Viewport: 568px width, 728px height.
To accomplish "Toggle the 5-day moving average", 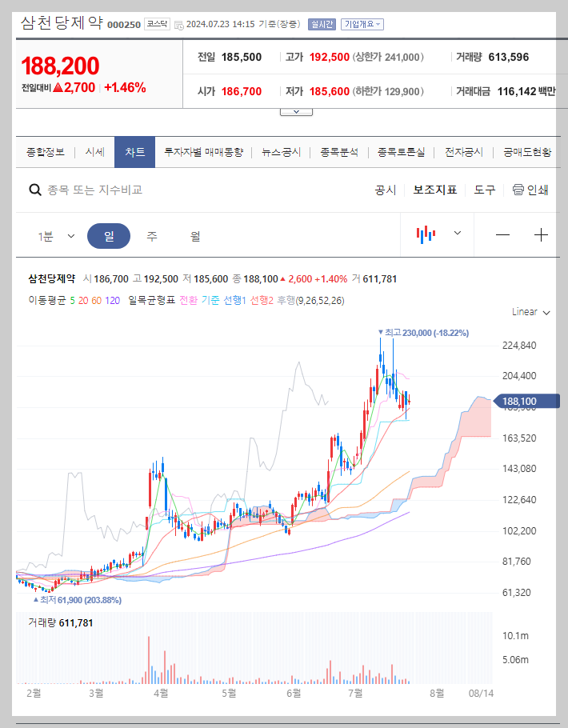I will click(73, 300).
